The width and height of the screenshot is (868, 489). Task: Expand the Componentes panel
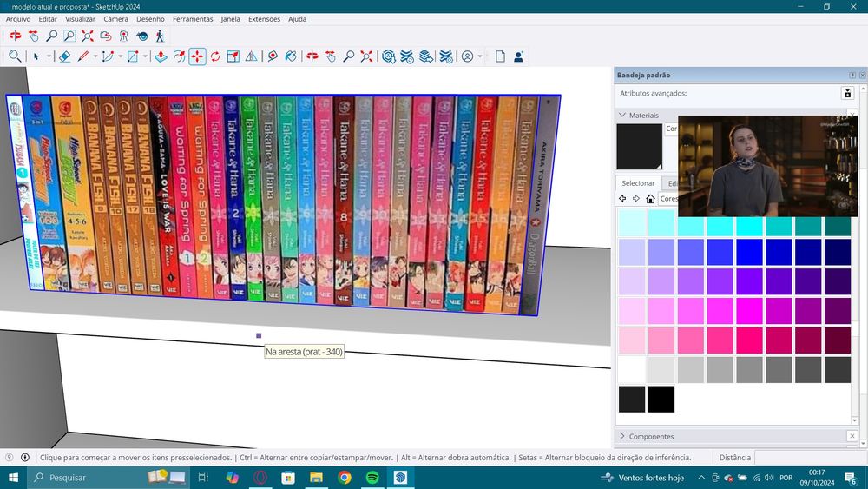(622, 436)
